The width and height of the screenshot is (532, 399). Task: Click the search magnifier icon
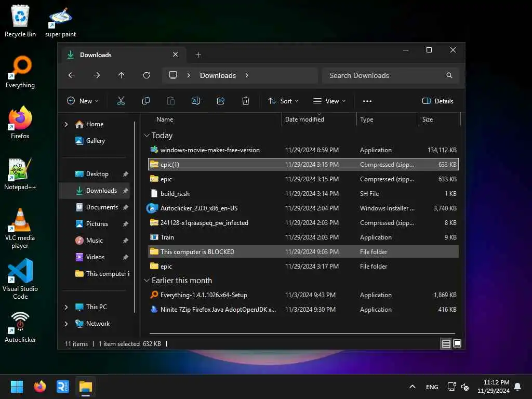click(x=449, y=75)
